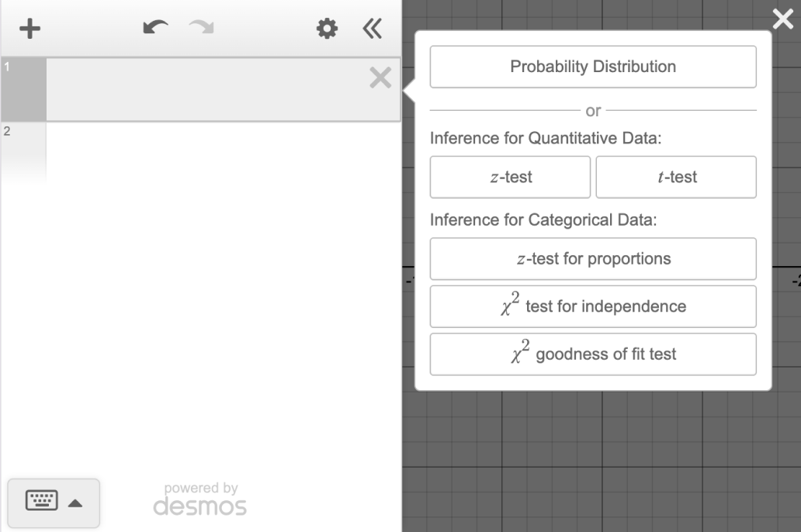This screenshot has height=532, width=801.
Task: Delete expression row 1
Action: click(x=380, y=78)
